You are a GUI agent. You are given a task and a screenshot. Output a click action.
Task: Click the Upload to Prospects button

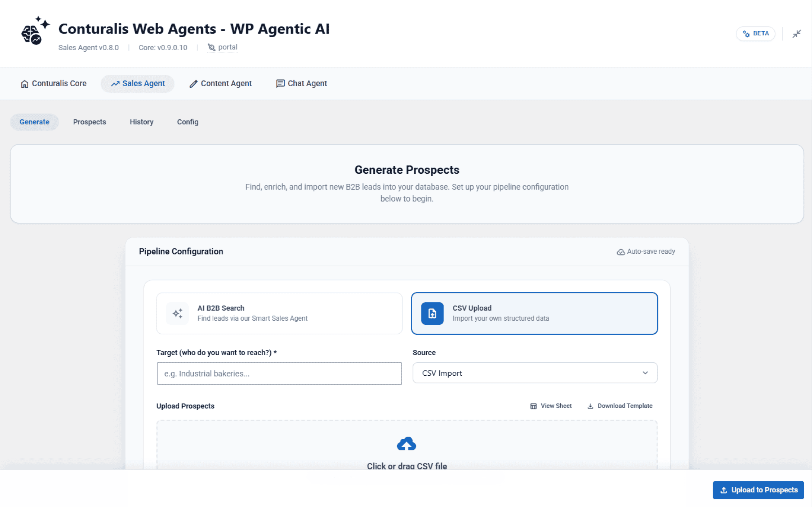(x=758, y=490)
